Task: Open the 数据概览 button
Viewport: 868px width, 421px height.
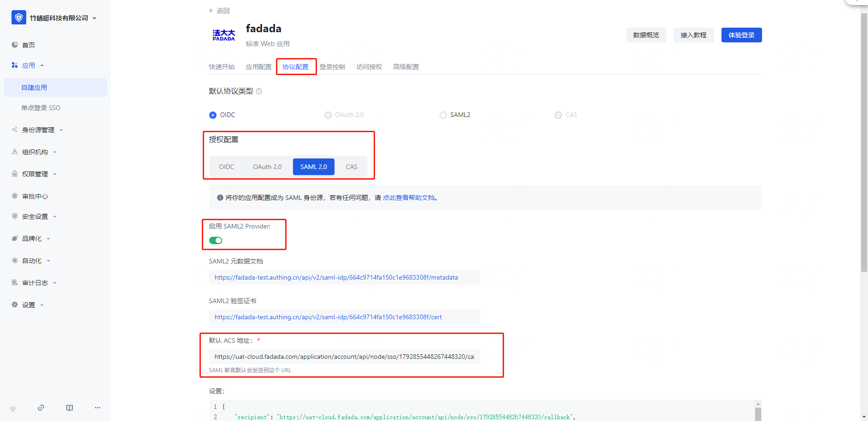Action: click(646, 35)
